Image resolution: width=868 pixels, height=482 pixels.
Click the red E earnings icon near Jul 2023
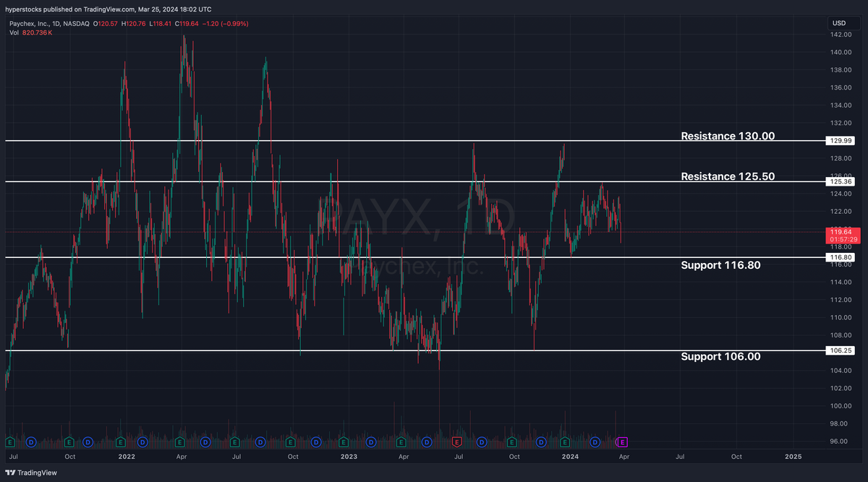pyautogui.click(x=456, y=442)
